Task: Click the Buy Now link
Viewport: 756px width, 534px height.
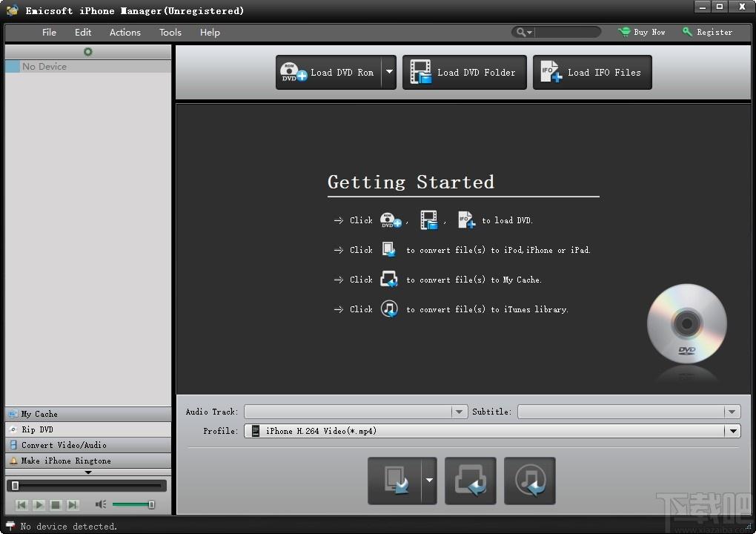Action: [x=642, y=33]
